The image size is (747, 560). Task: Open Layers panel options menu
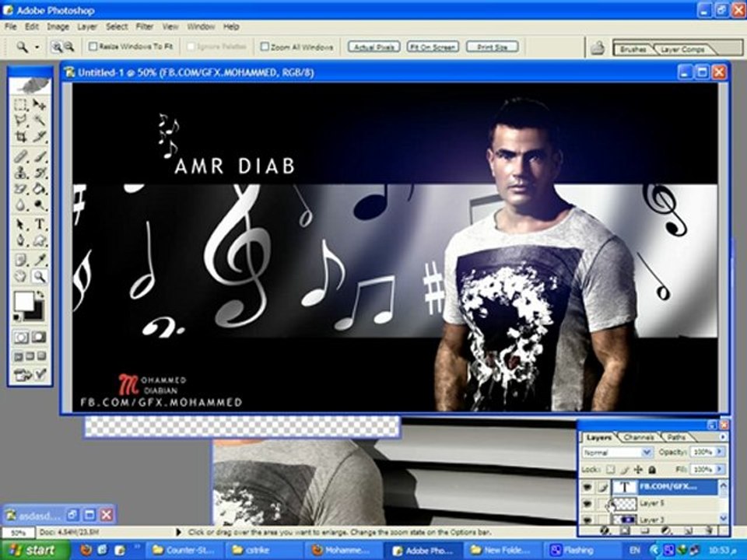[x=723, y=436]
